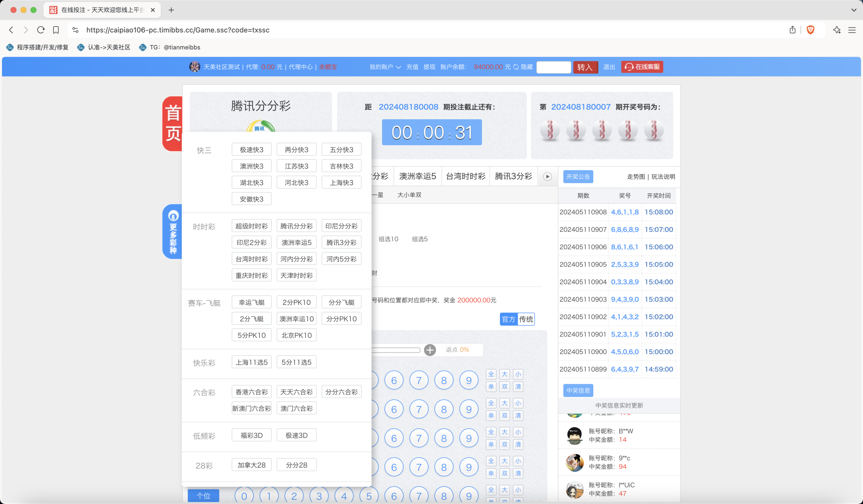Image resolution: width=863 pixels, height=504 pixels.
Task: Choose 极速快3 in menu
Action: point(252,150)
